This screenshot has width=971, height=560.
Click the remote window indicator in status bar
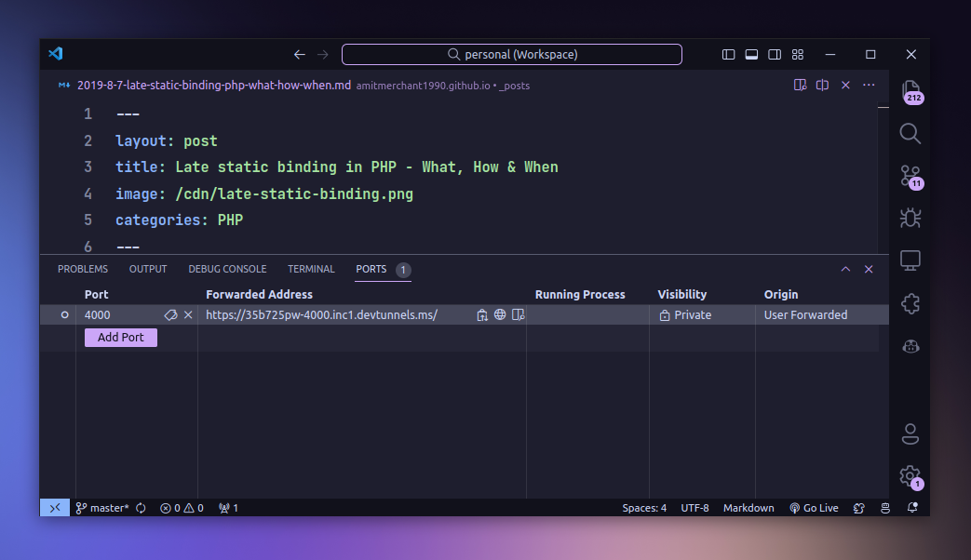pos(55,507)
